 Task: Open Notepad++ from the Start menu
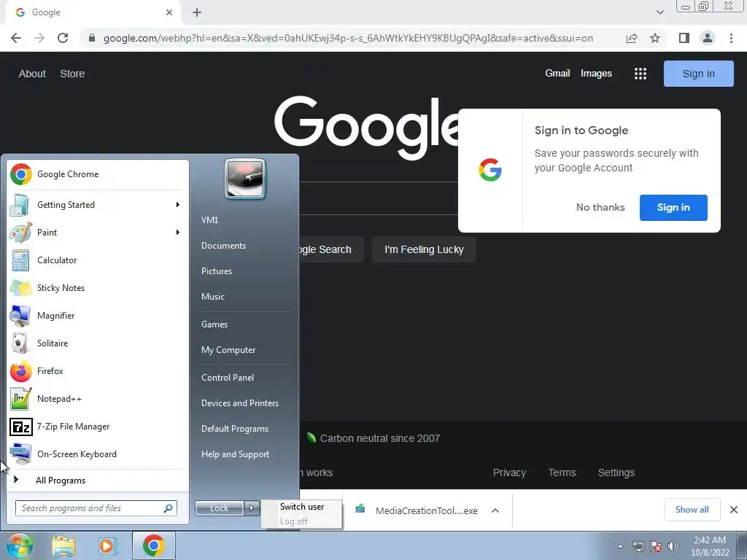[x=98, y=399]
